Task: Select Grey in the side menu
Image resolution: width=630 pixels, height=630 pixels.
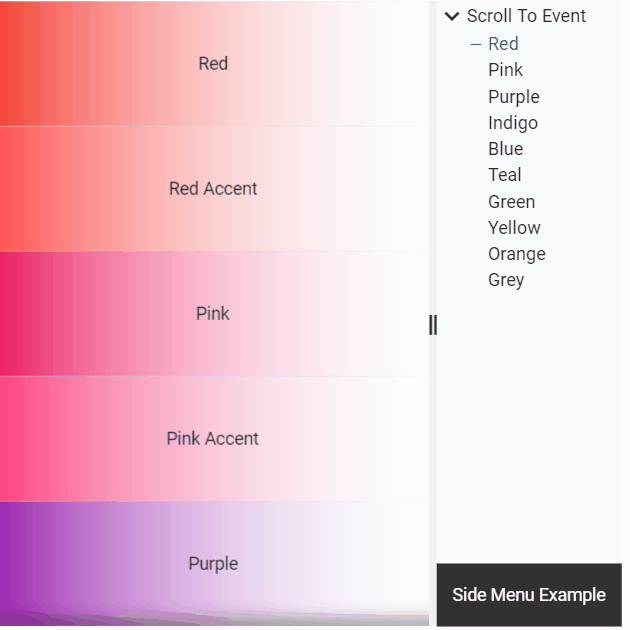Action: pos(506,280)
